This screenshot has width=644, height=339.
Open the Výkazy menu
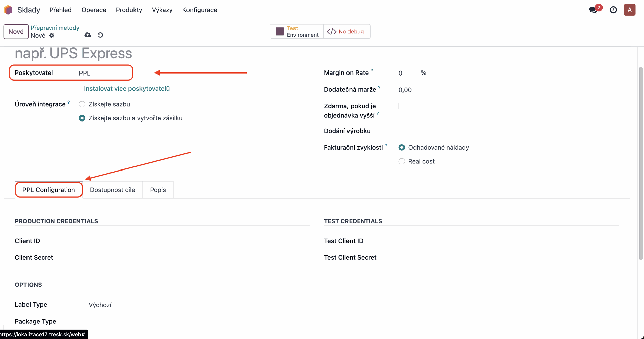pyautogui.click(x=162, y=10)
